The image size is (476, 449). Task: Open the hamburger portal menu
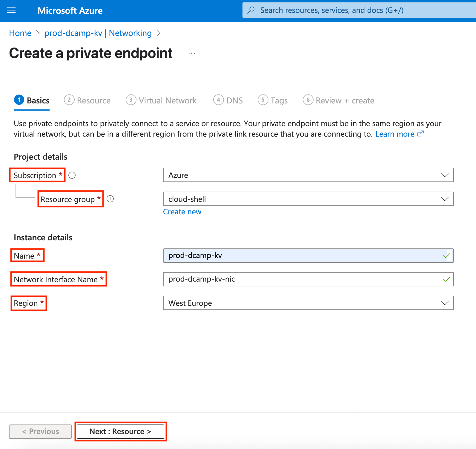pos(11,11)
